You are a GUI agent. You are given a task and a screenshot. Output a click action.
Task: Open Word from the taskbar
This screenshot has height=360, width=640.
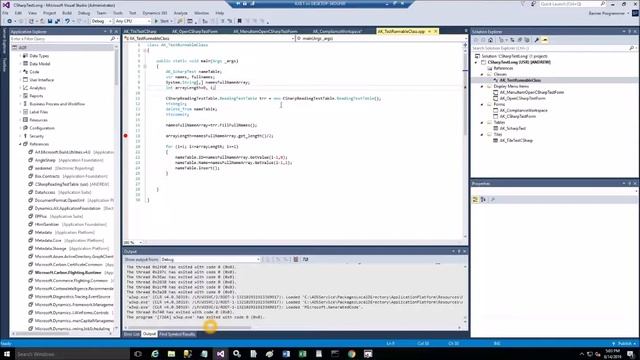point(286,354)
